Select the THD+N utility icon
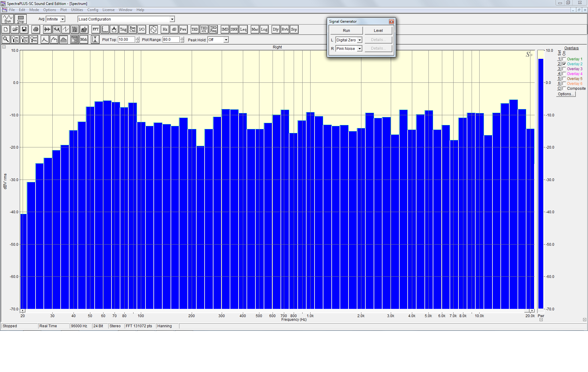The width and height of the screenshot is (588, 372). pos(204,29)
